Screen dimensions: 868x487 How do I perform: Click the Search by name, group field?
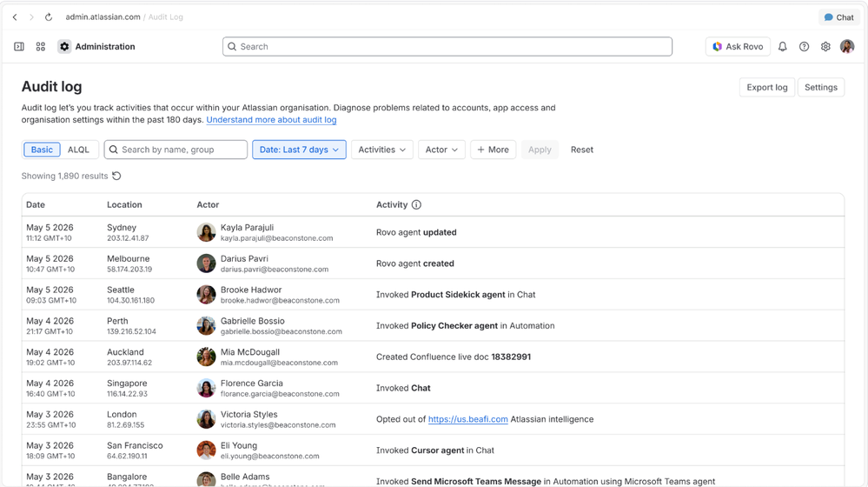(x=176, y=150)
